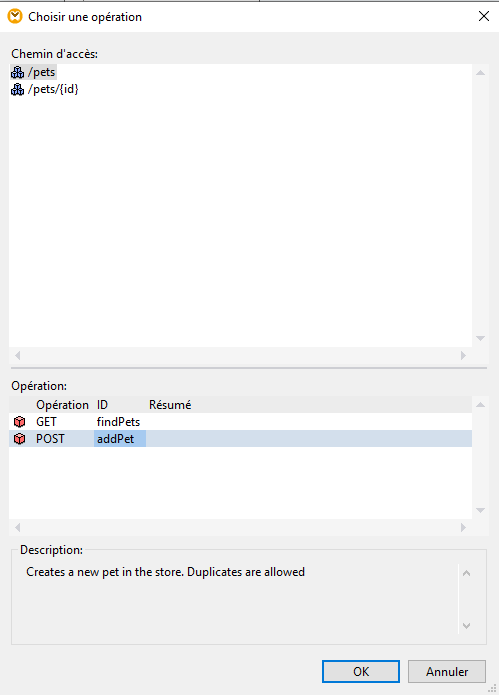The height and width of the screenshot is (695, 499).
Task: Click path list scroll-right arrow
Action: coord(463,355)
